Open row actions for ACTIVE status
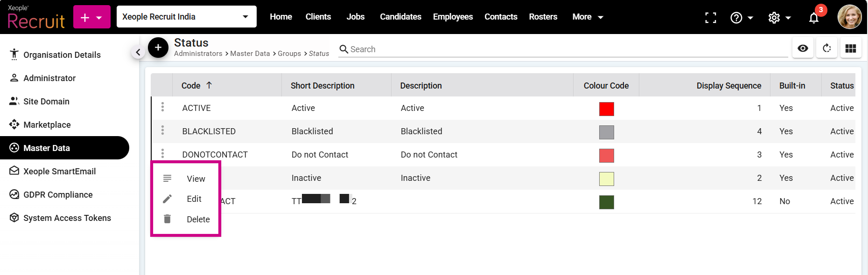The width and height of the screenshot is (868, 275). pos(162,107)
